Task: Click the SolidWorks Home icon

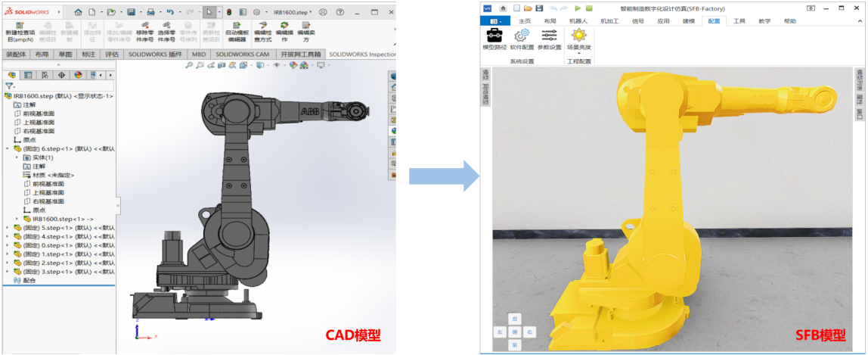Action: coord(78,11)
